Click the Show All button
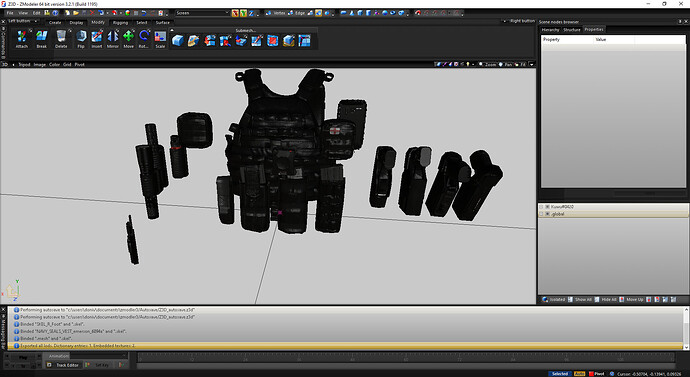Image resolution: width=690 pixels, height=377 pixels. [580, 300]
